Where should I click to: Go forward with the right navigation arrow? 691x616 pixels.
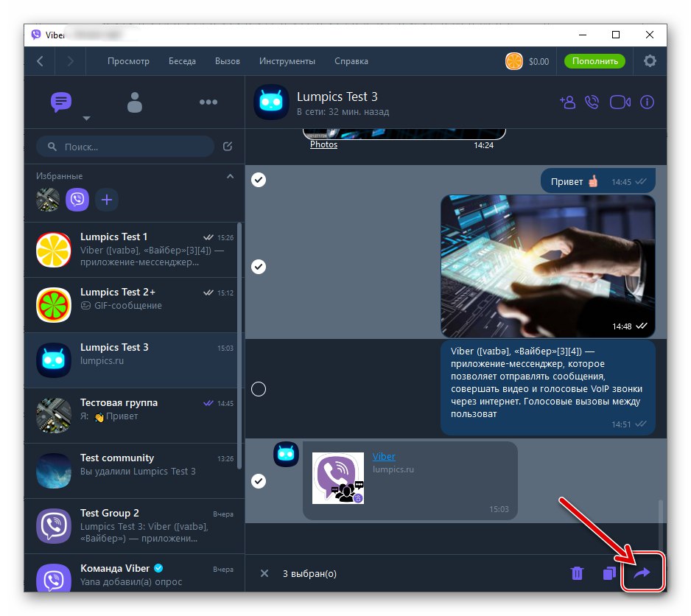70,61
